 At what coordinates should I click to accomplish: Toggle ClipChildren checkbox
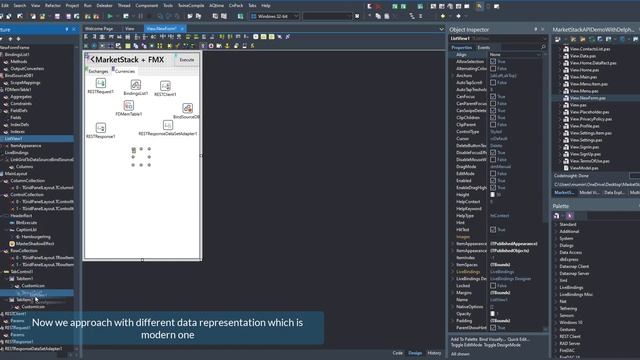point(493,118)
